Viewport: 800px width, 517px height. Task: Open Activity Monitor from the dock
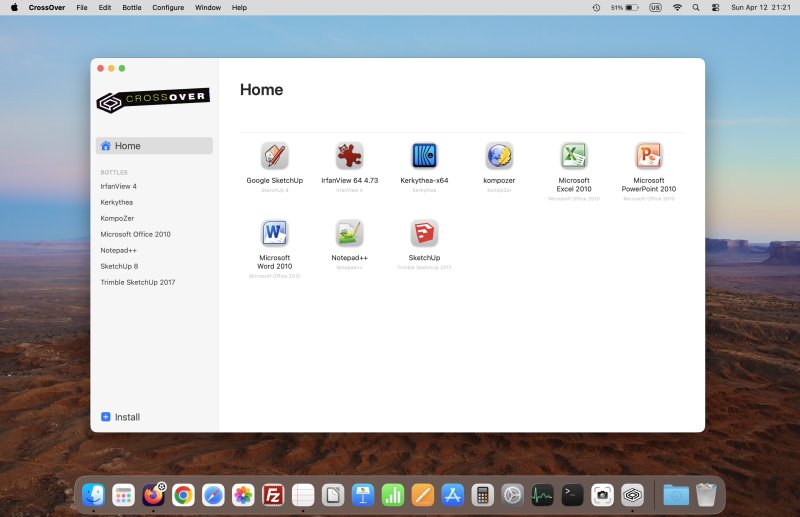tap(542, 495)
